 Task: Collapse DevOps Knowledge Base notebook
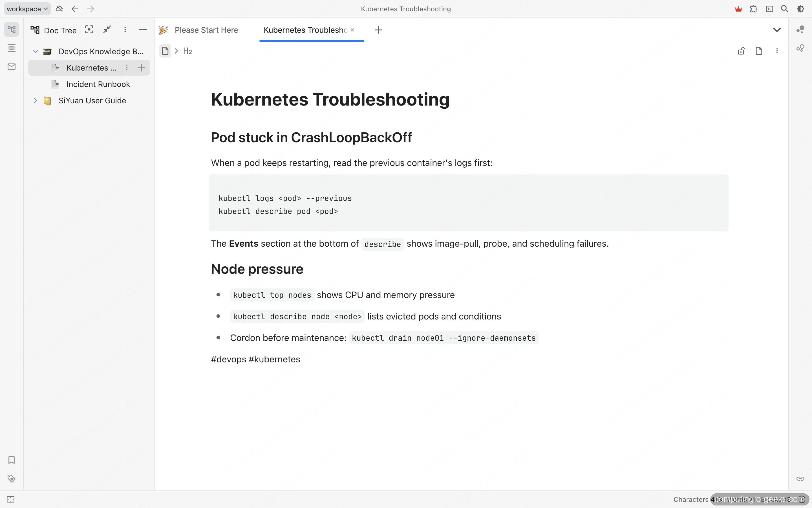[35, 51]
